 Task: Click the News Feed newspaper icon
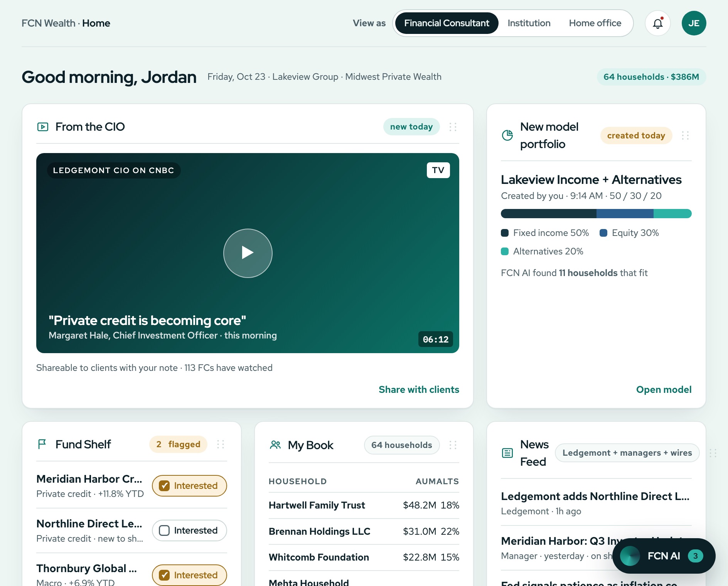(507, 453)
